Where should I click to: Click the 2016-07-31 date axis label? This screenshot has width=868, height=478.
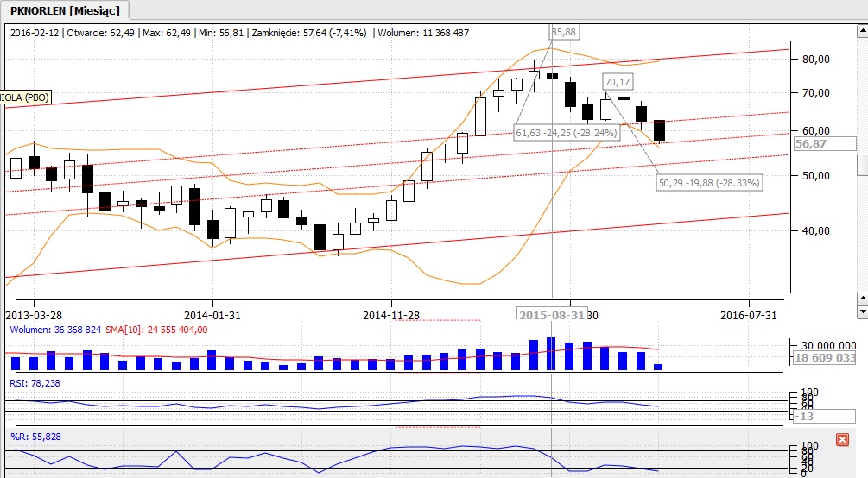[x=749, y=315]
